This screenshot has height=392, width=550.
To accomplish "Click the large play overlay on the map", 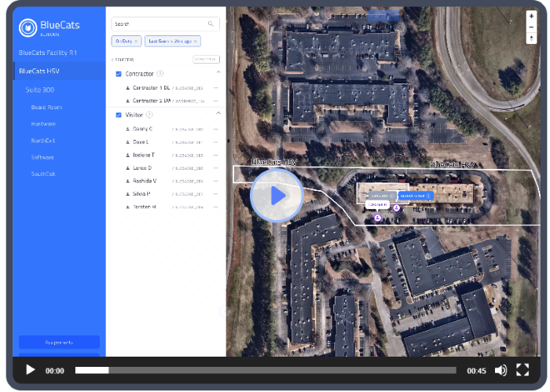I will [277, 196].
